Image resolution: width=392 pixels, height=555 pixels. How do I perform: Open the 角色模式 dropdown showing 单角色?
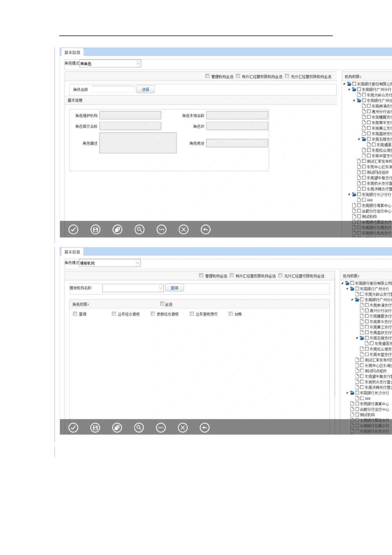click(110, 64)
